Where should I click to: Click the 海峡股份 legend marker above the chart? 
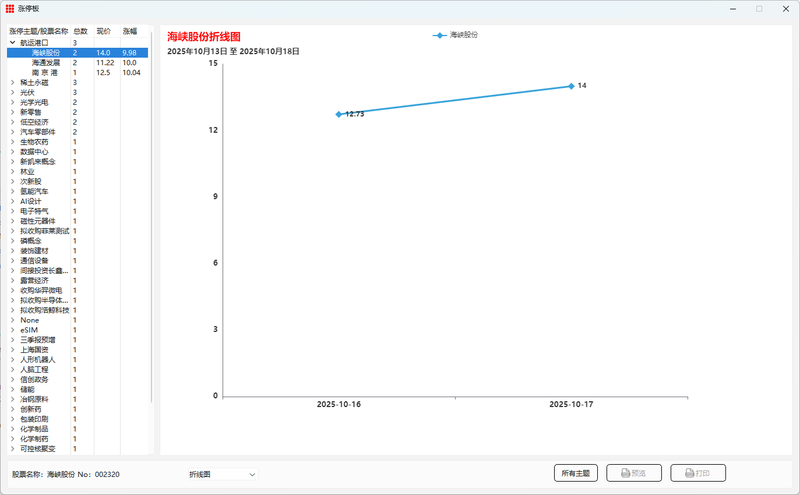click(439, 35)
